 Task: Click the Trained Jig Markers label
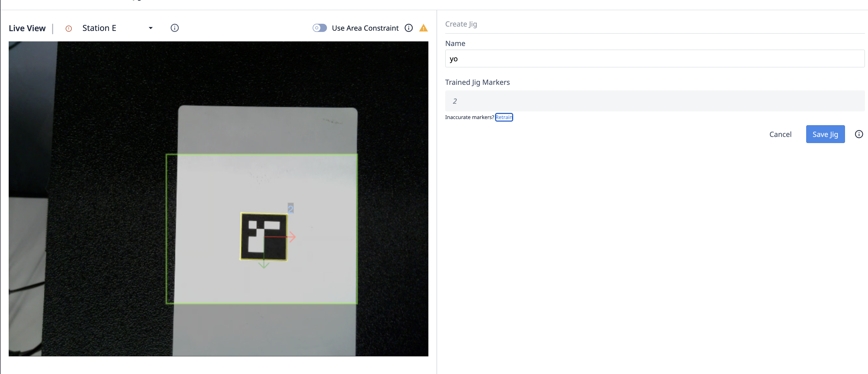click(477, 83)
